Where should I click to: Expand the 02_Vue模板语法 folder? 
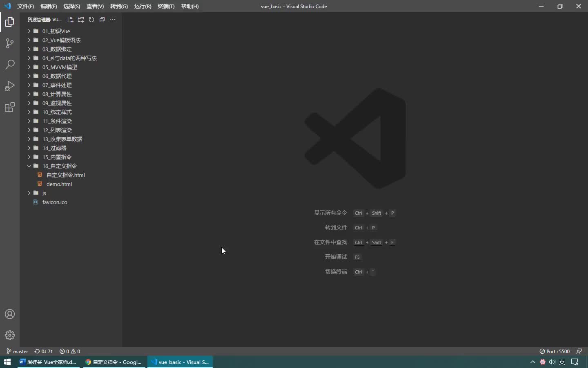click(71, 40)
